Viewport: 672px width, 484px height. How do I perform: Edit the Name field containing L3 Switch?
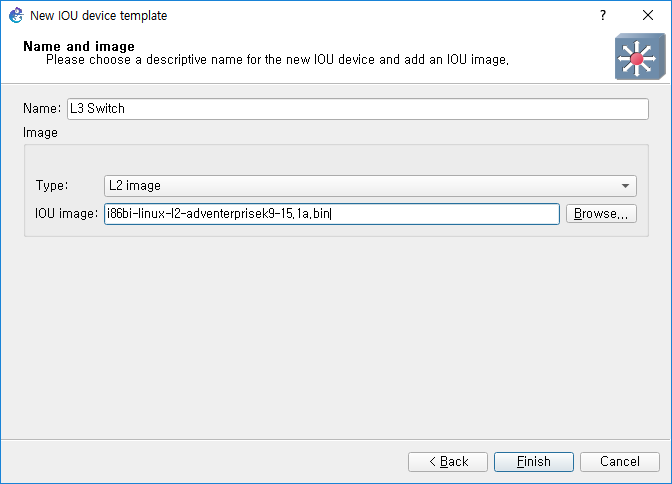pyautogui.click(x=358, y=109)
